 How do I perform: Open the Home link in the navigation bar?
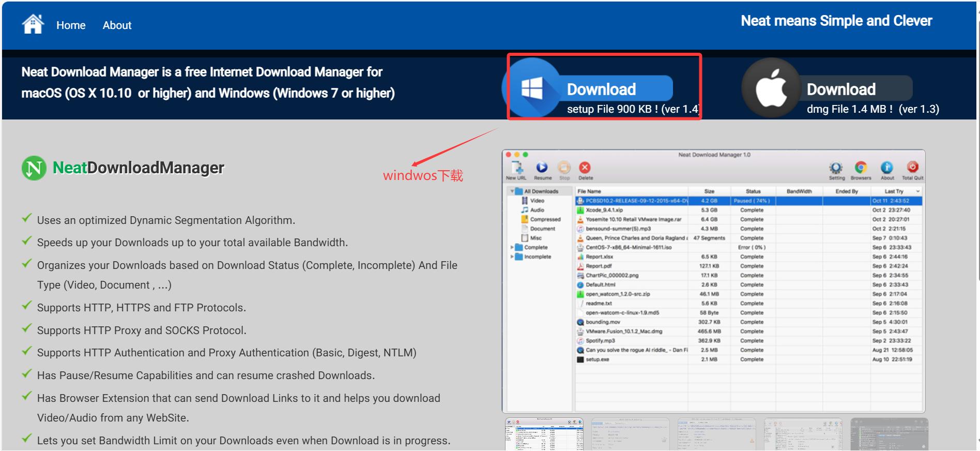click(71, 25)
